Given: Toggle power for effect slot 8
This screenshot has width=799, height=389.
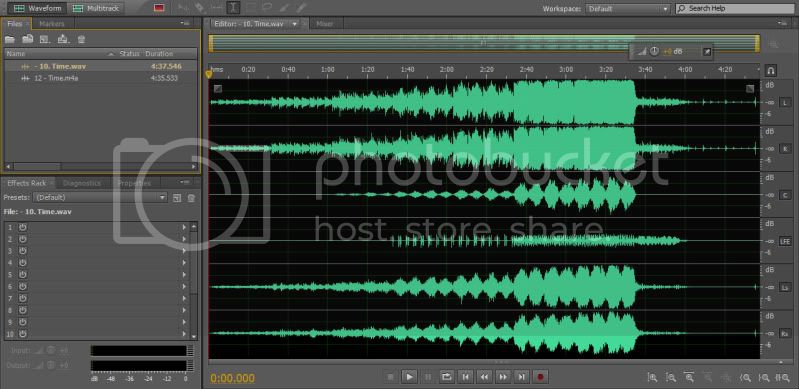Looking at the screenshot, I should [x=22, y=310].
